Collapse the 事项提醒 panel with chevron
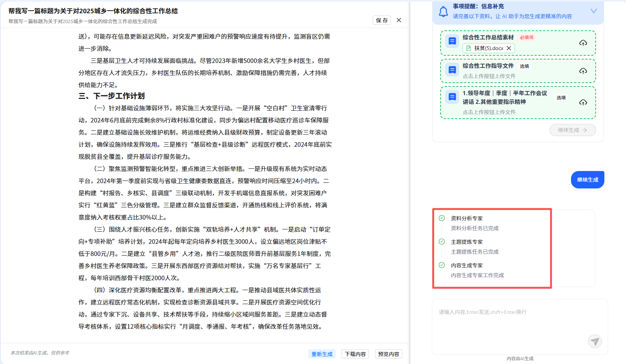The width and height of the screenshot is (626, 364). (593, 11)
